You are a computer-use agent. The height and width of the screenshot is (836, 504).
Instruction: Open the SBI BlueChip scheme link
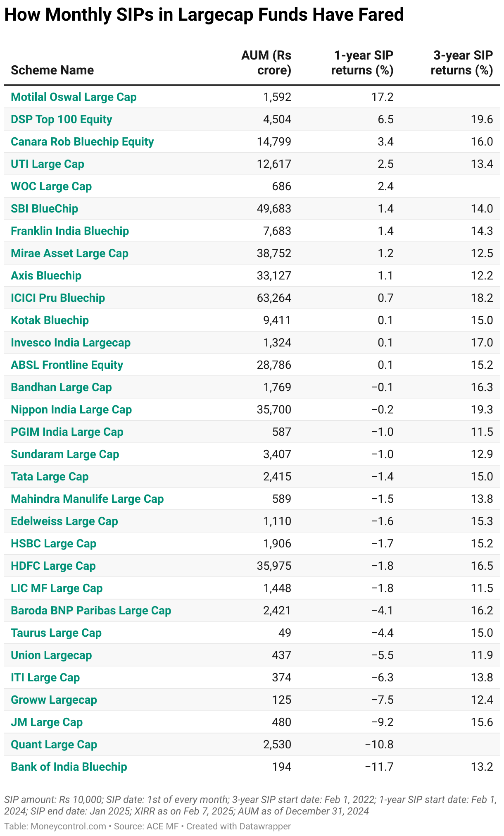point(45,209)
